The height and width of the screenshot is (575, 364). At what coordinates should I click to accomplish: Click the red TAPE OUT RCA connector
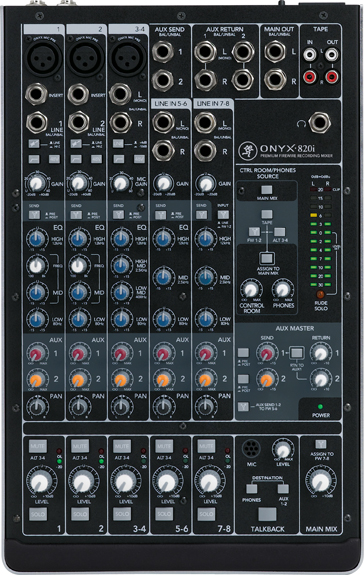tap(332, 77)
